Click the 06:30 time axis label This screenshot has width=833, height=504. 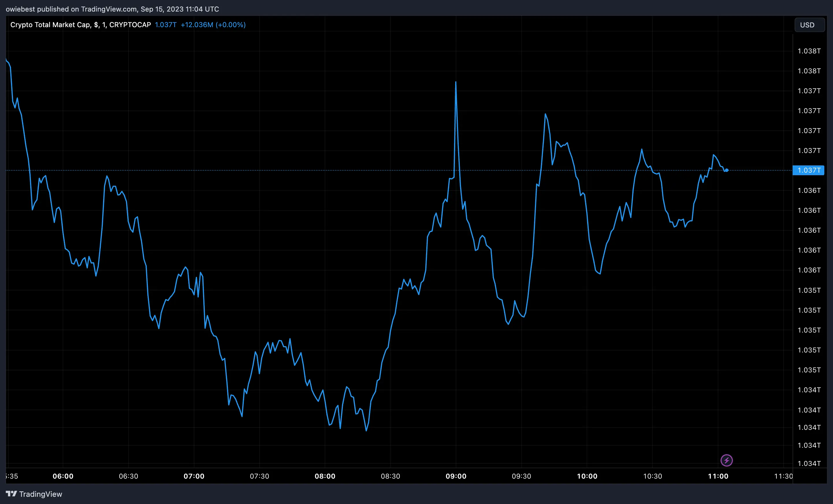click(x=129, y=476)
